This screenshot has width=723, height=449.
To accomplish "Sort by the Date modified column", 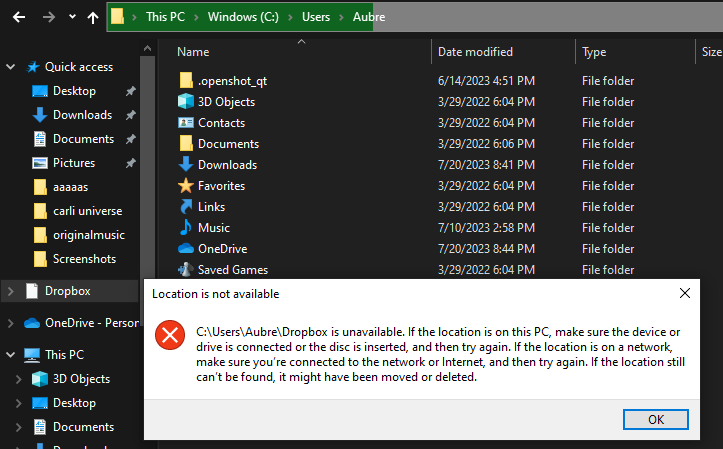I will tap(475, 52).
